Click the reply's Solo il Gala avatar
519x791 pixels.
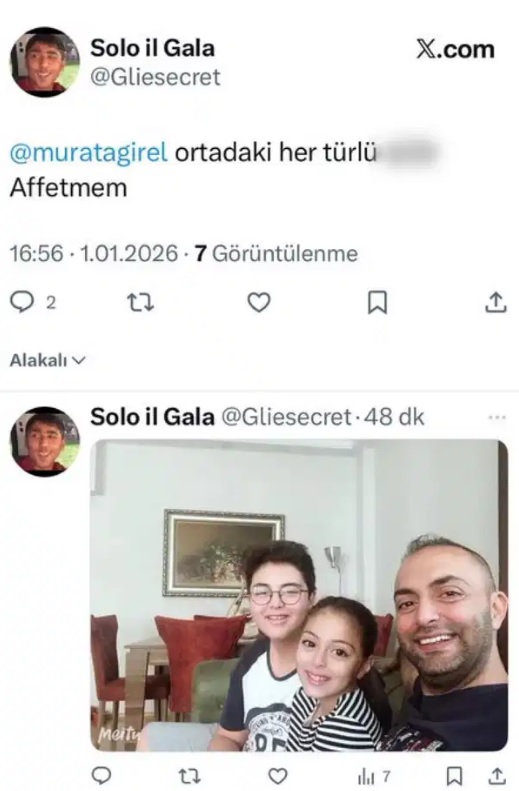click(x=45, y=441)
